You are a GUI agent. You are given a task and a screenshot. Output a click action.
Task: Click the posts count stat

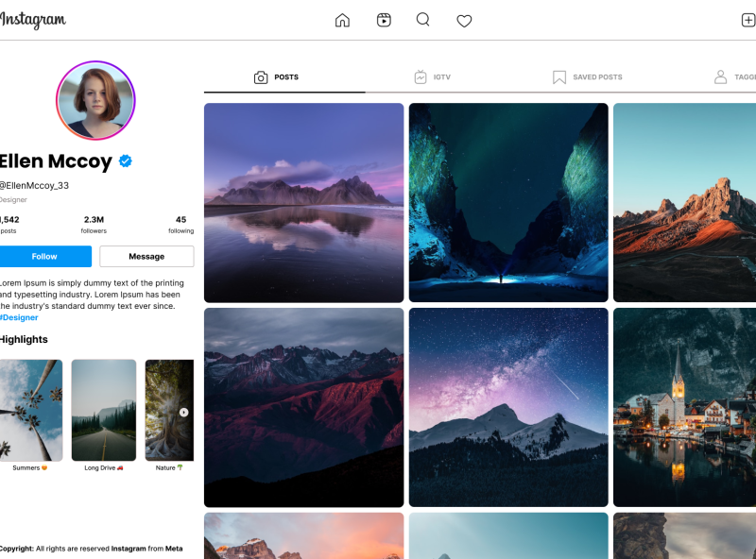pos(9,225)
